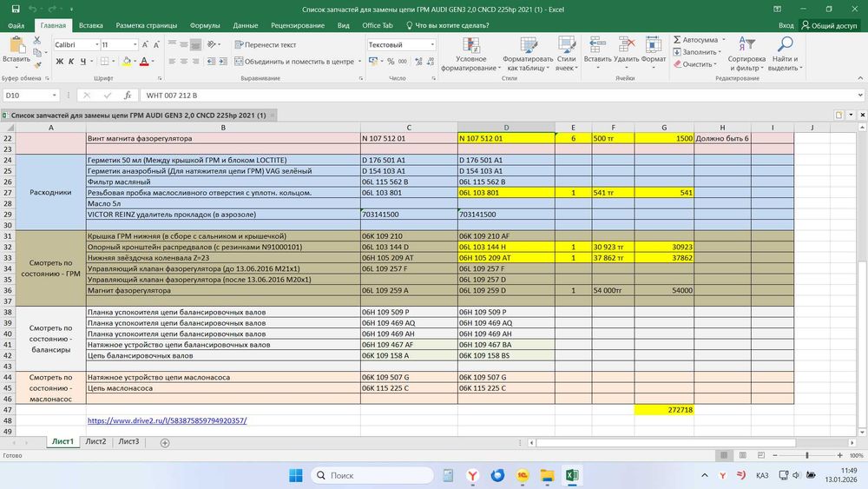Open the drive2.ru hyperlink in row 48
Image resolution: width=868 pixels, height=489 pixels.
tap(168, 421)
